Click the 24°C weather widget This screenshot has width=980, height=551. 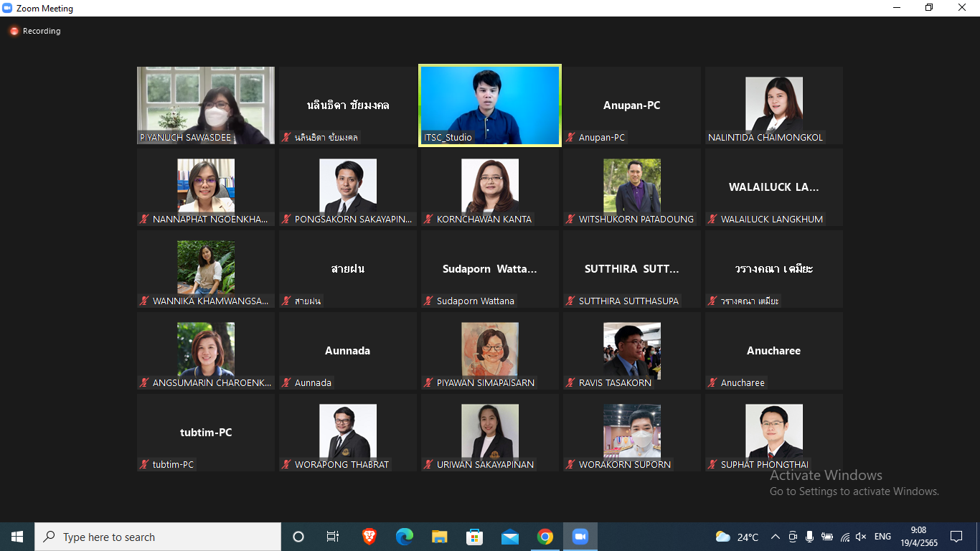[738, 537]
